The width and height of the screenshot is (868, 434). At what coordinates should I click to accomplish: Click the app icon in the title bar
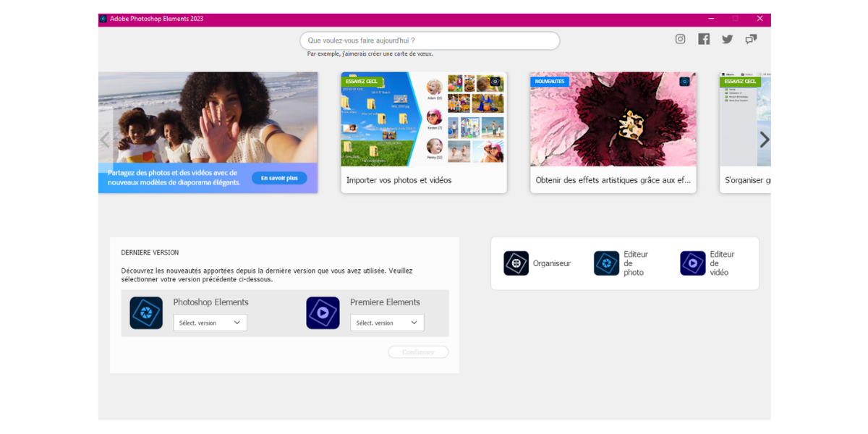click(103, 19)
